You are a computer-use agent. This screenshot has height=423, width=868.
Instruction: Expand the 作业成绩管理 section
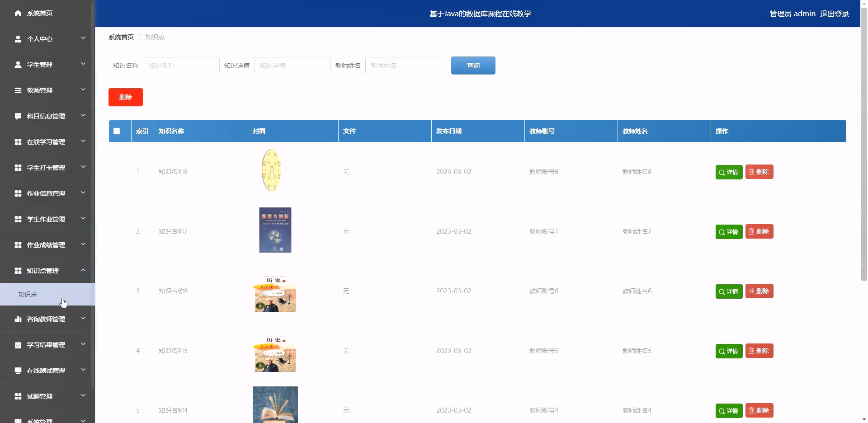point(83,244)
